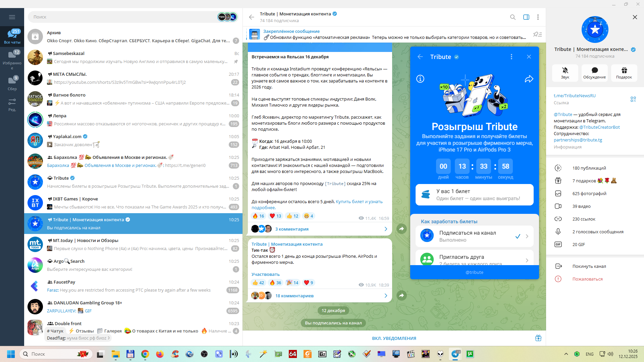
Task: Toggle the right info side panel
Action: pos(526,17)
